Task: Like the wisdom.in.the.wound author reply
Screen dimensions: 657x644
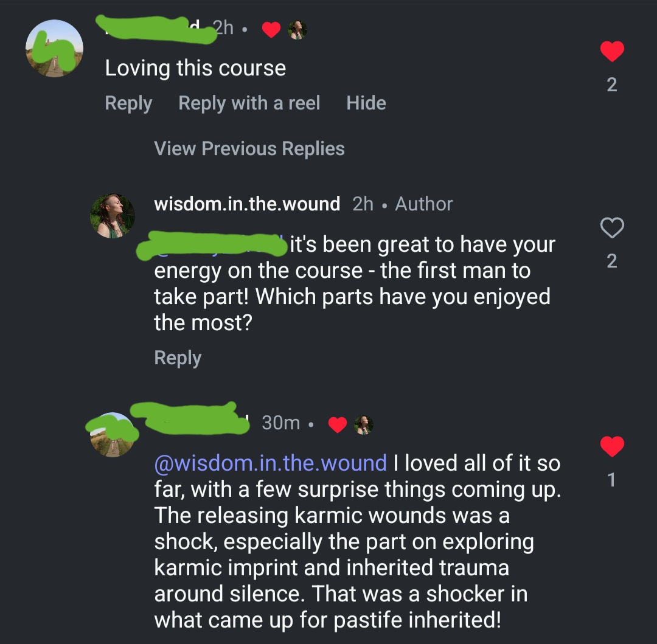Action: pyautogui.click(x=612, y=228)
